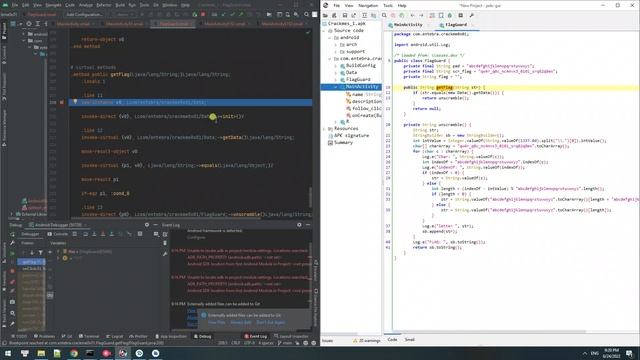Open the Build menu in Android Studio

click(120, 5)
